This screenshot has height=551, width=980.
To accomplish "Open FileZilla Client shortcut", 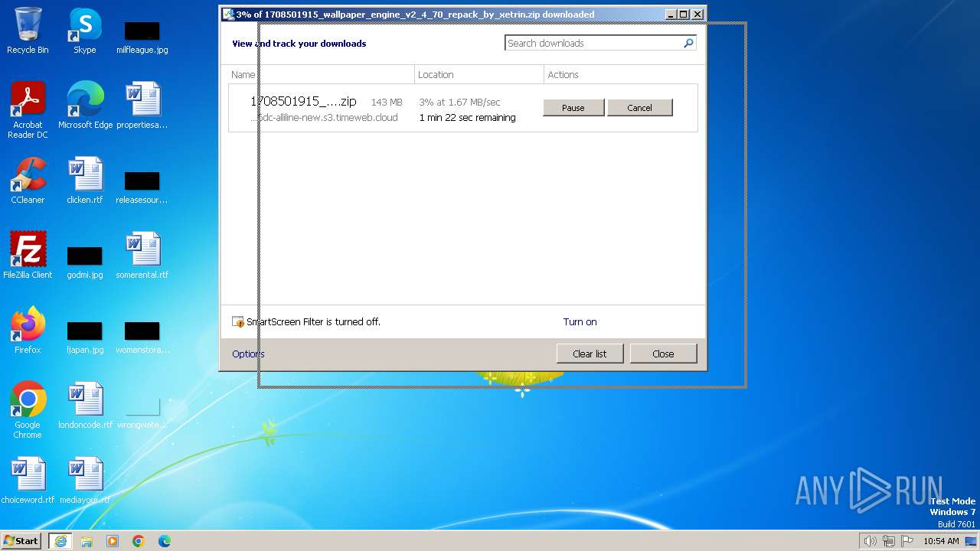I will (28, 256).
